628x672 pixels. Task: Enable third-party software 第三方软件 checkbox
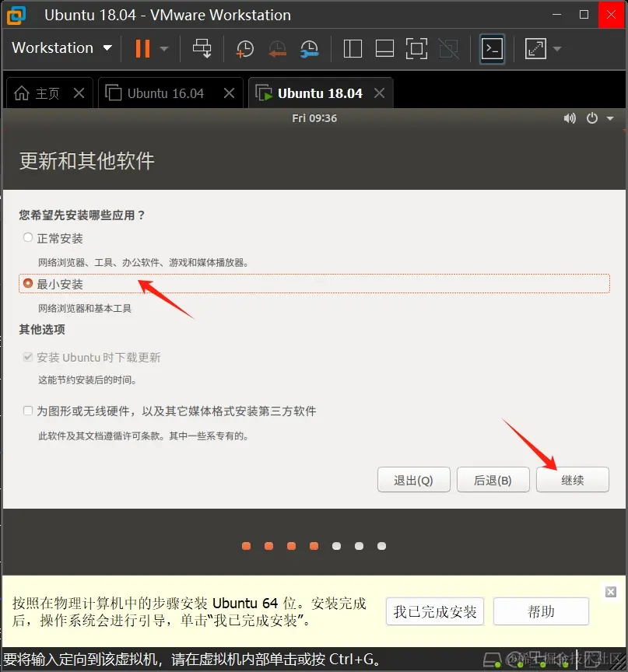point(28,411)
